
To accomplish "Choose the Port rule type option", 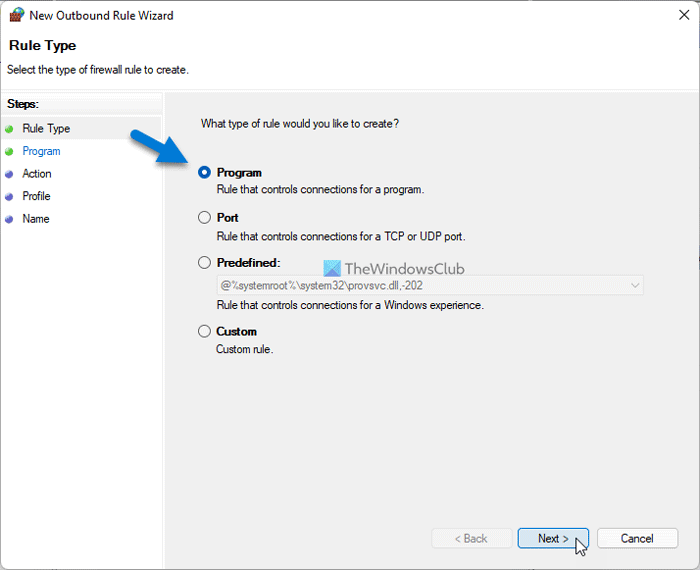I will pos(205,217).
